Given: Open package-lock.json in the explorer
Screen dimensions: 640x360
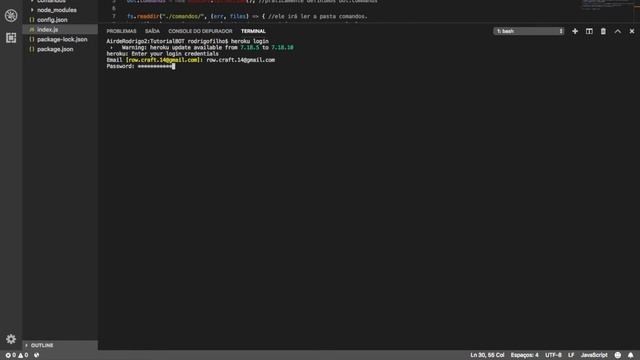Looking at the screenshot, I should 62,39.
